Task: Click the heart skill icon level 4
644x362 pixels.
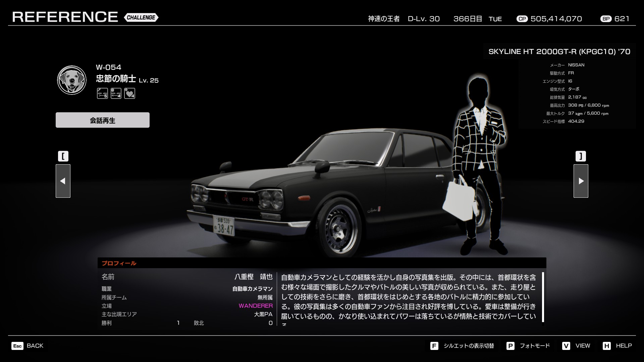Action: click(129, 93)
